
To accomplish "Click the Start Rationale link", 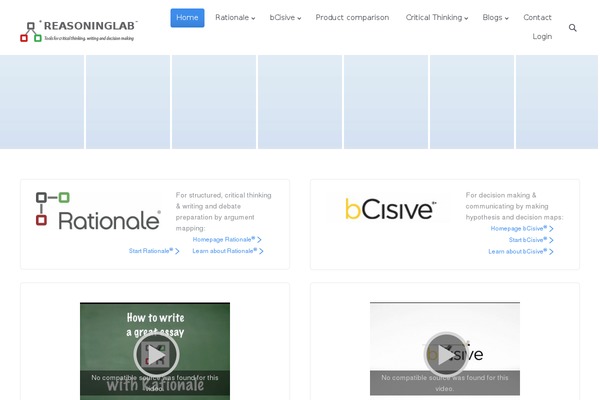I will pos(154,251).
